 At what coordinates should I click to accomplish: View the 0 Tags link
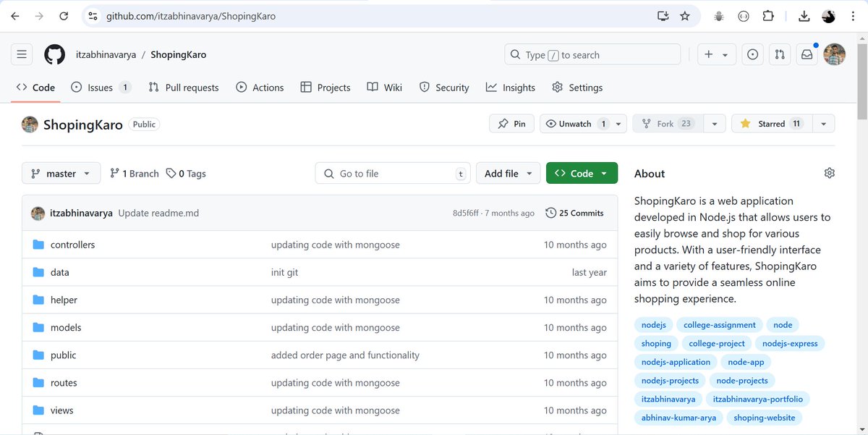[186, 173]
